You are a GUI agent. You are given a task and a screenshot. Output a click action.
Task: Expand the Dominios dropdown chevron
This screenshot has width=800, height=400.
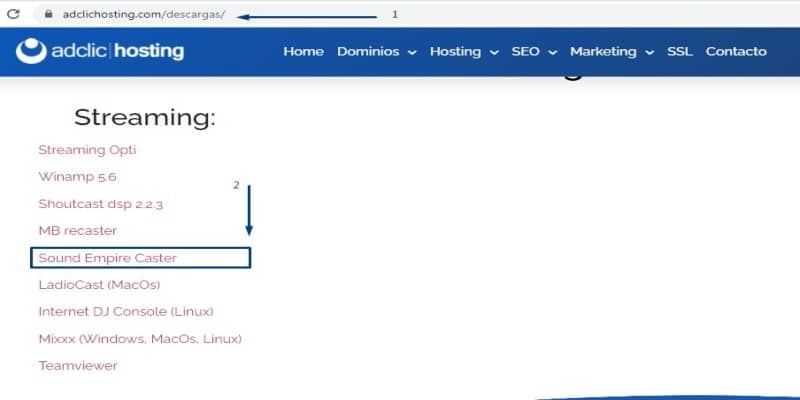[x=412, y=53]
